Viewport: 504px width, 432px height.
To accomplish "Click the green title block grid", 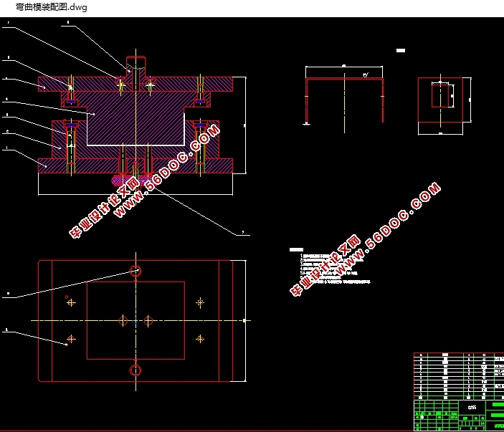I will [459, 416].
